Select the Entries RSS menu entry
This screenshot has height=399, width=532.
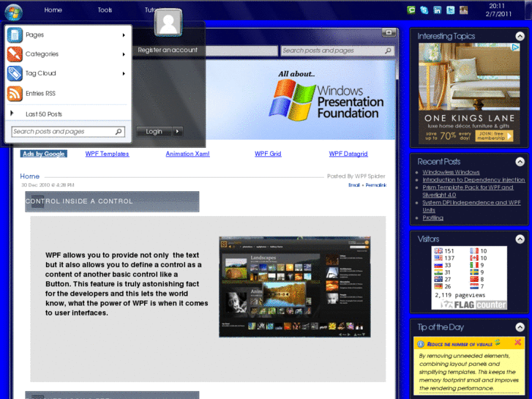[x=68, y=94]
